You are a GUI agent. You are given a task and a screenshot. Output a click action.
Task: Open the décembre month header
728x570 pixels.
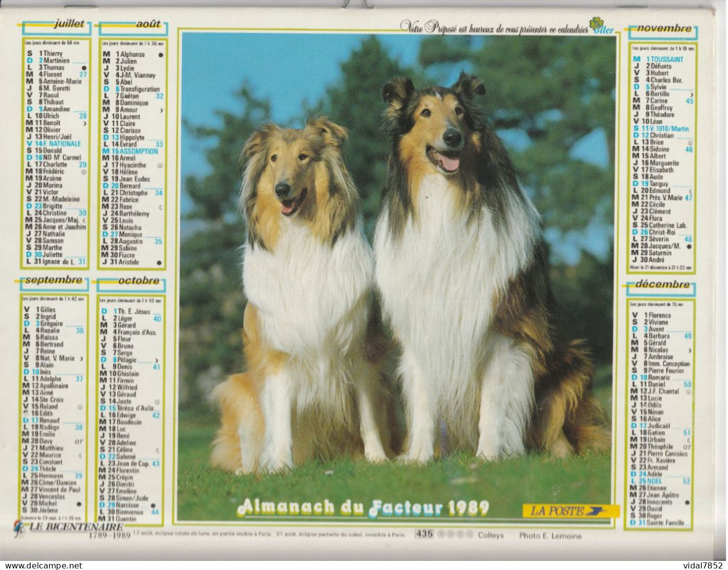662,284
